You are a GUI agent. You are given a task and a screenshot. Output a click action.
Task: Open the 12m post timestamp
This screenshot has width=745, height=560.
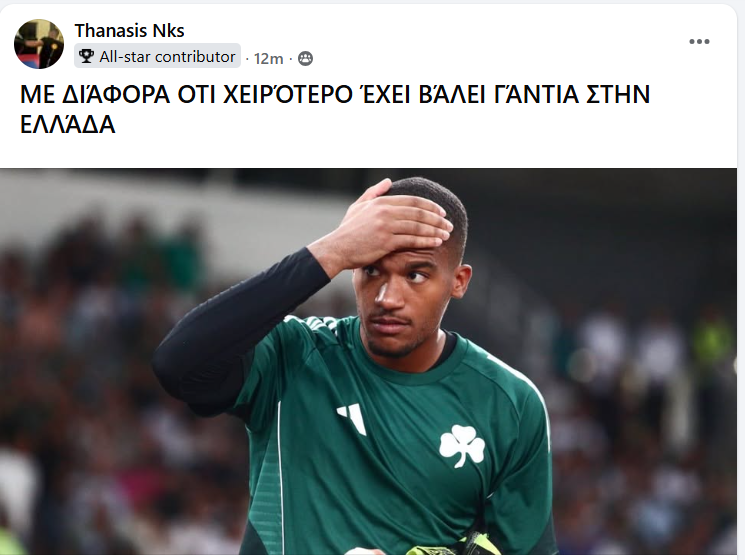[268, 58]
